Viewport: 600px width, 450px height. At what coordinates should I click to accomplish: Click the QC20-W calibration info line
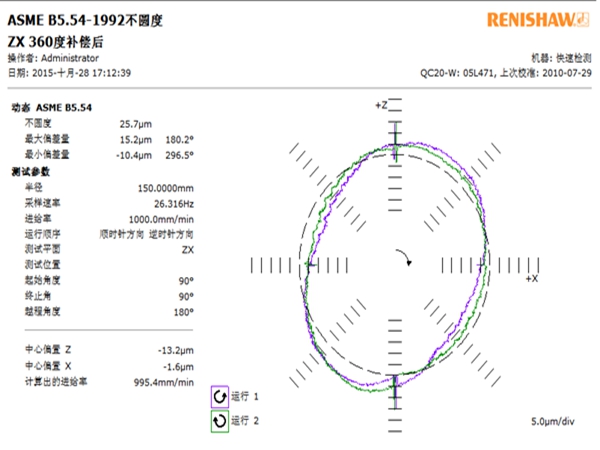508,73
